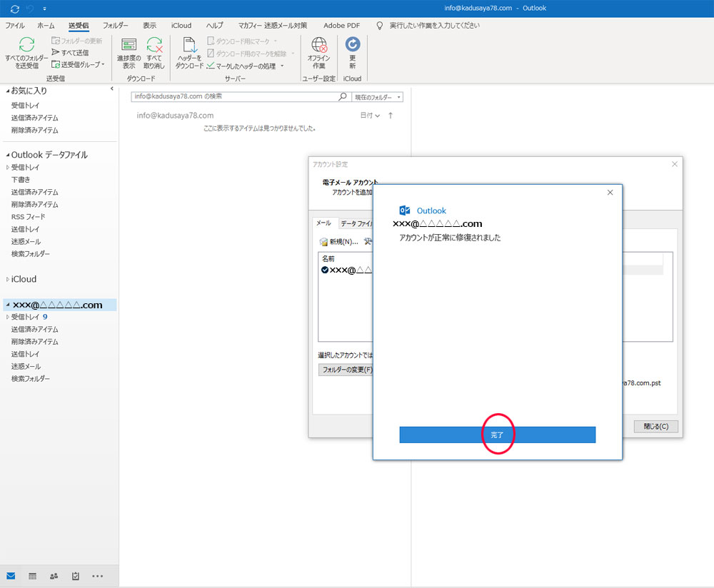Click the send/receive all folders icon
The height and width of the screenshot is (588, 714).
[x=26, y=45]
